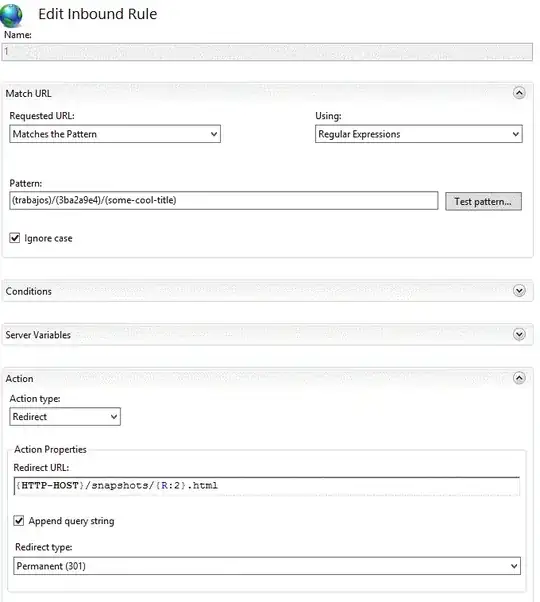The image size is (540, 602).
Task: Click the Action section header label
Action: coord(19,379)
